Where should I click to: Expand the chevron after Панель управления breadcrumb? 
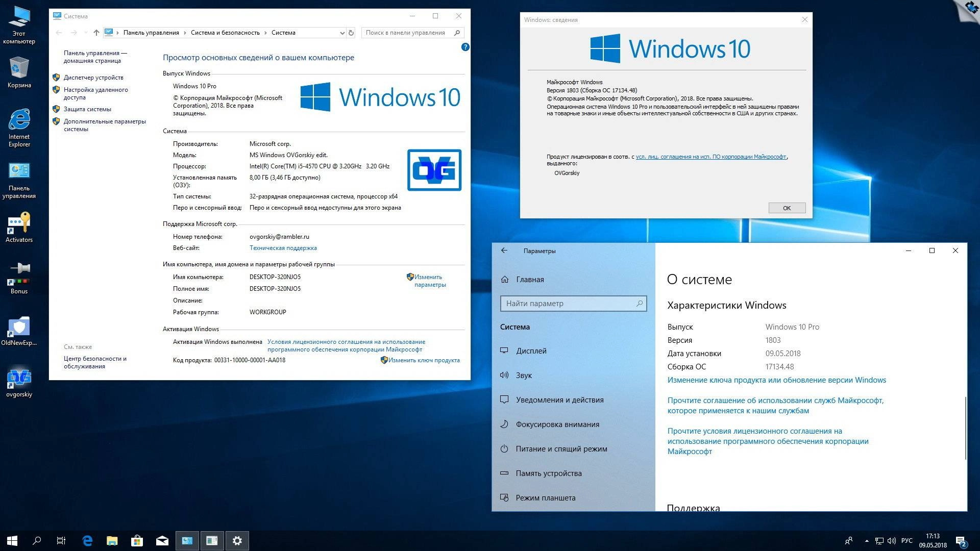[185, 33]
